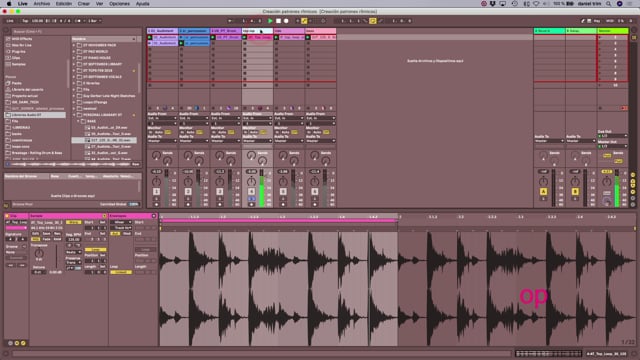Click the Seg. BPM value field

pyautogui.click(x=73, y=240)
